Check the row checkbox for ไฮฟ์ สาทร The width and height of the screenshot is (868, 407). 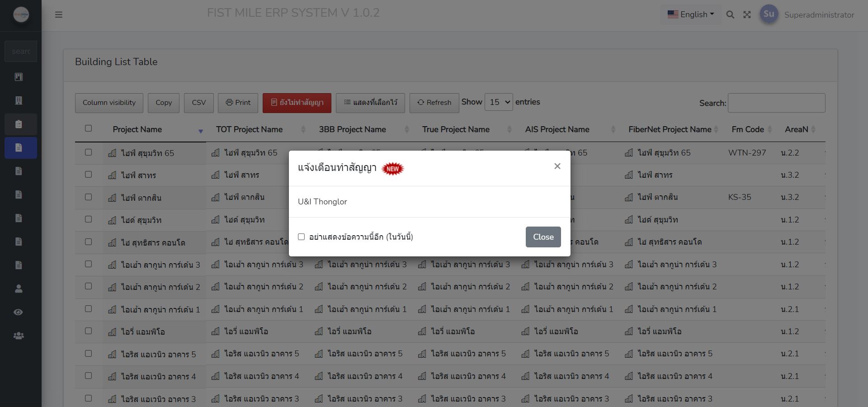(89, 175)
